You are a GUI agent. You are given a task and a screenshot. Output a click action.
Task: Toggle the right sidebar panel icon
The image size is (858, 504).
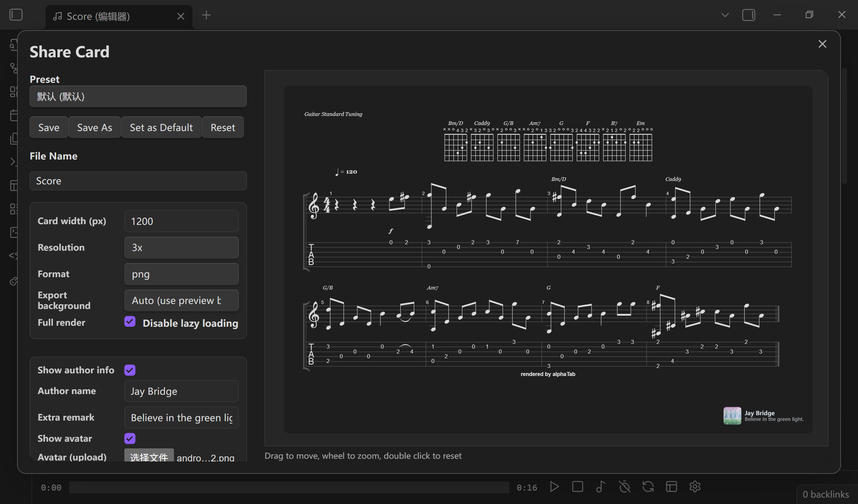(x=748, y=15)
